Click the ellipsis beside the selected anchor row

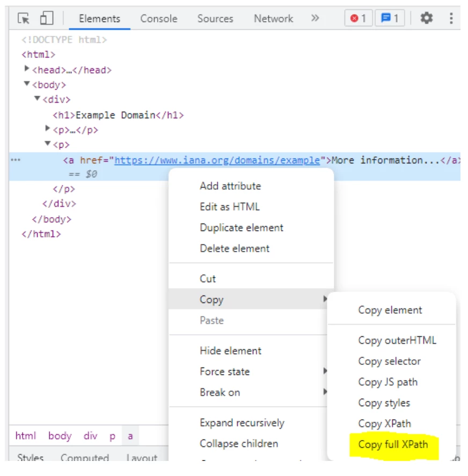(x=16, y=160)
